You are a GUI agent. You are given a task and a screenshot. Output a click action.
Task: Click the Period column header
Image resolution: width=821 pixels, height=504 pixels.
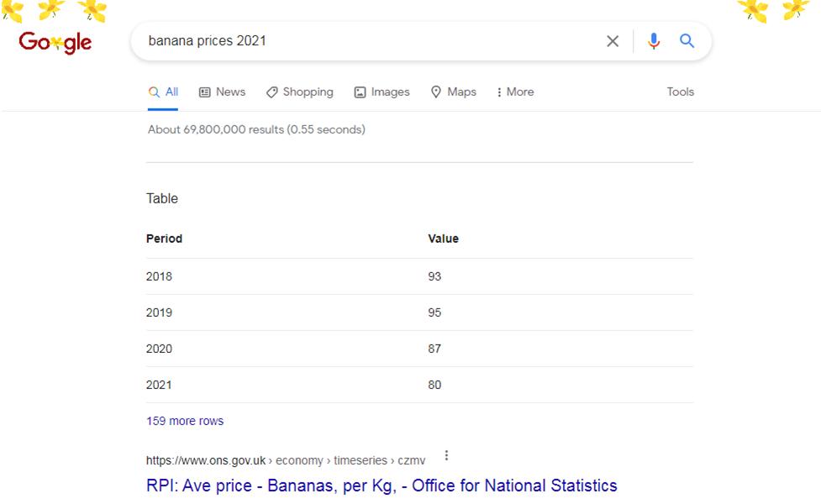click(164, 239)
